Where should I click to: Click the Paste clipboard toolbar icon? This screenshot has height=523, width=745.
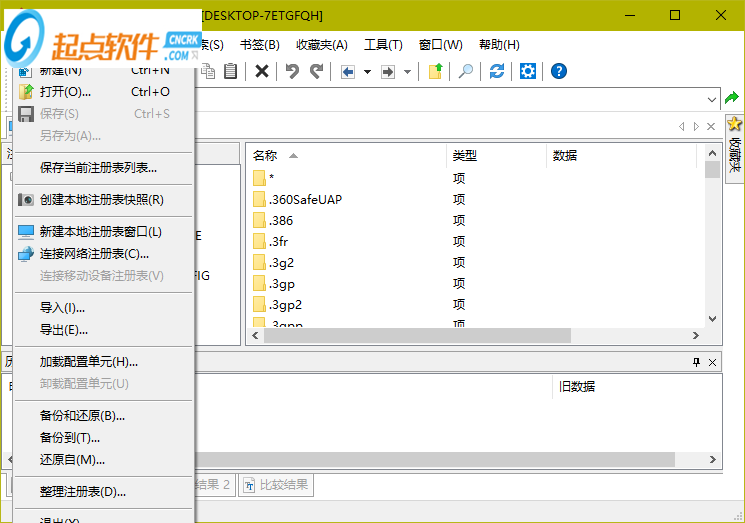(231, 71)
